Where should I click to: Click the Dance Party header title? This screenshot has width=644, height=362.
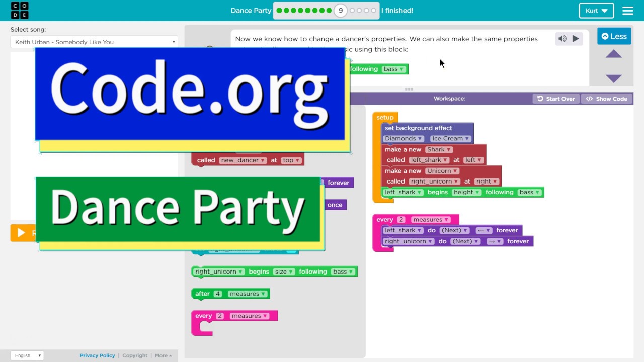(251, 10)
